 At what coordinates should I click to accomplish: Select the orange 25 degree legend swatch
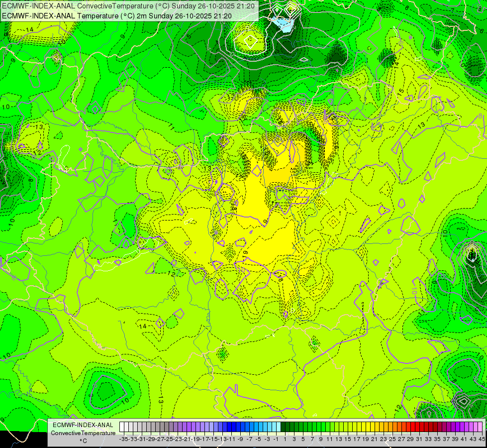(x=390, y=427)
